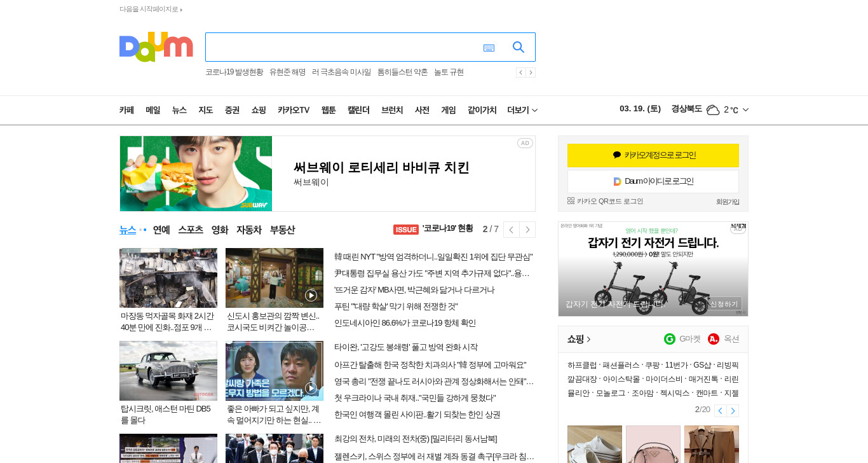Show previous trending search keywords
The width and height of the screenshot is (868, 463).
[520, 73]
